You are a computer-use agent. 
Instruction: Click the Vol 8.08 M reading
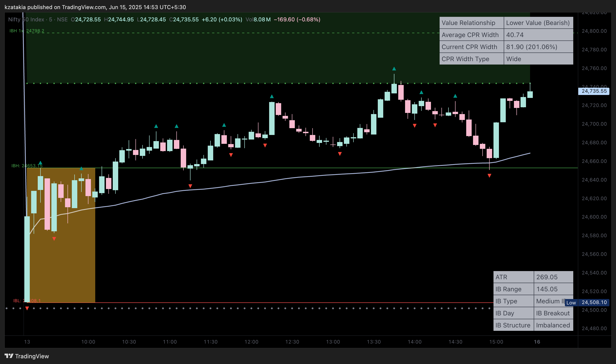click(258, 19)
